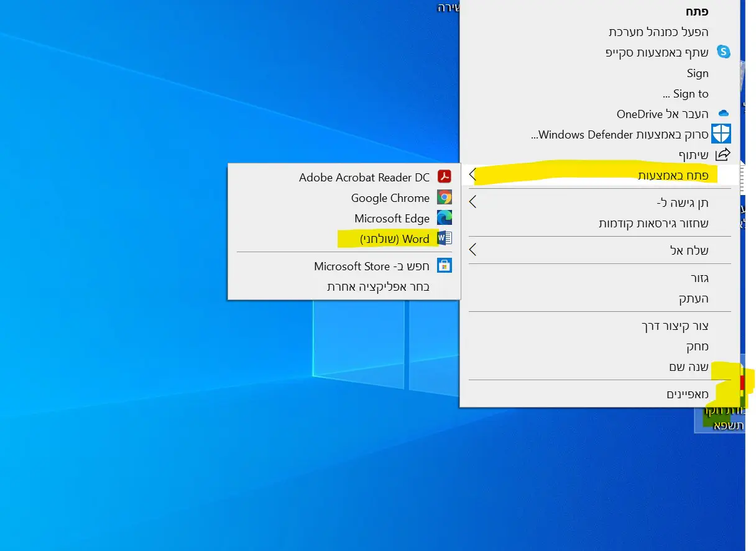Expand the פתח באמצעות submenu arrow
The height and width of the screenshot is (551, 756).
472,175
